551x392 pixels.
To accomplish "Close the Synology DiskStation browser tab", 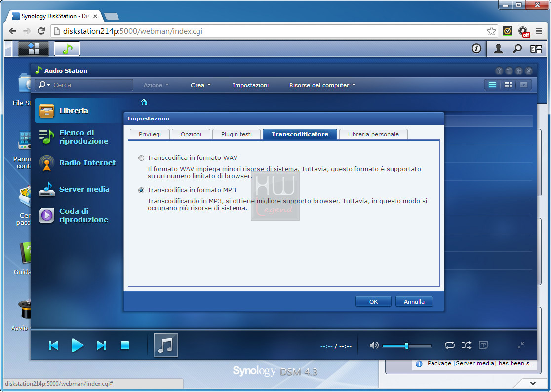I will point(95,16).
